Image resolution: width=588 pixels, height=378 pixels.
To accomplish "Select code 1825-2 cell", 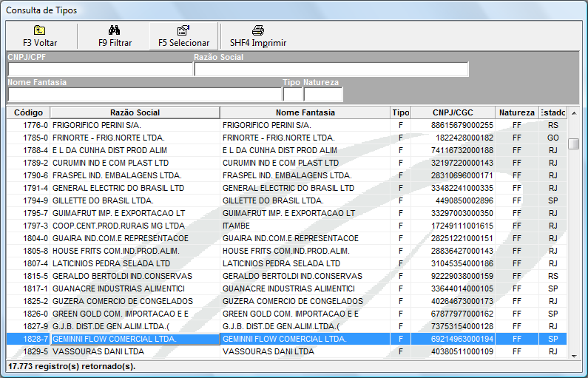I will pyautogui.click(x=29, y=301).
